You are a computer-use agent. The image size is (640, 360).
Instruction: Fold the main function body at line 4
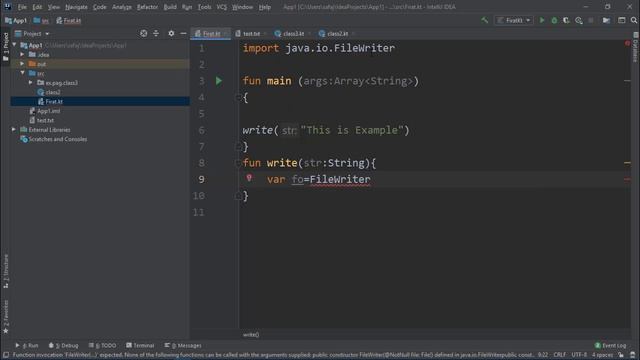click(238, 97)
